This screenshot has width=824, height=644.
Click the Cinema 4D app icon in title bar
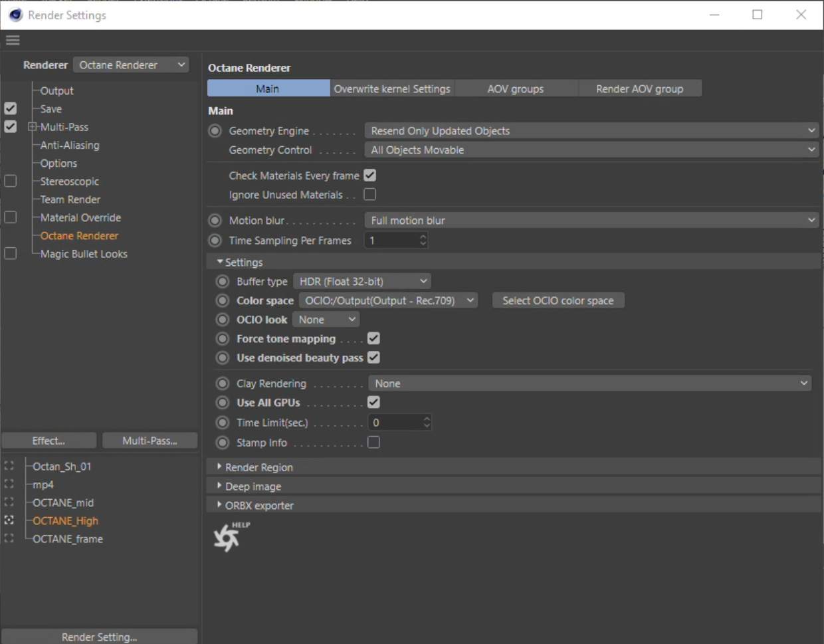(x=15, y=15)
